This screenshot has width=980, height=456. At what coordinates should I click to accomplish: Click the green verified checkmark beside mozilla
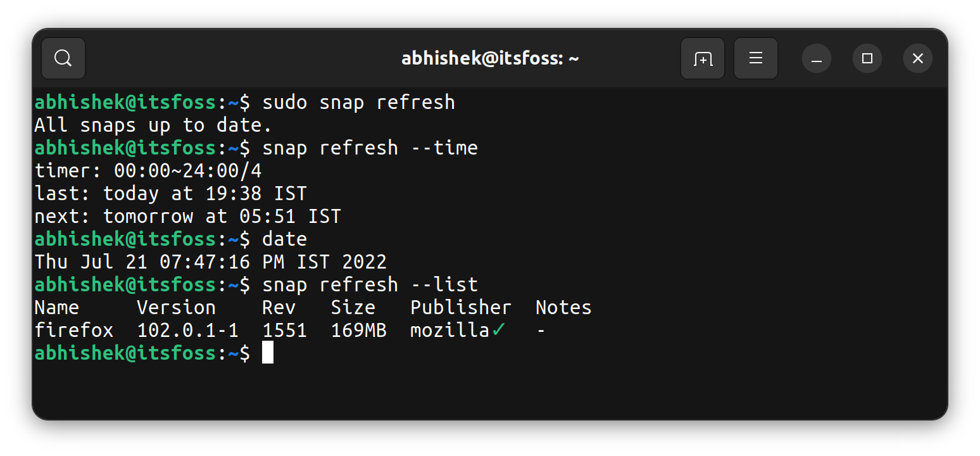(498, 330)
